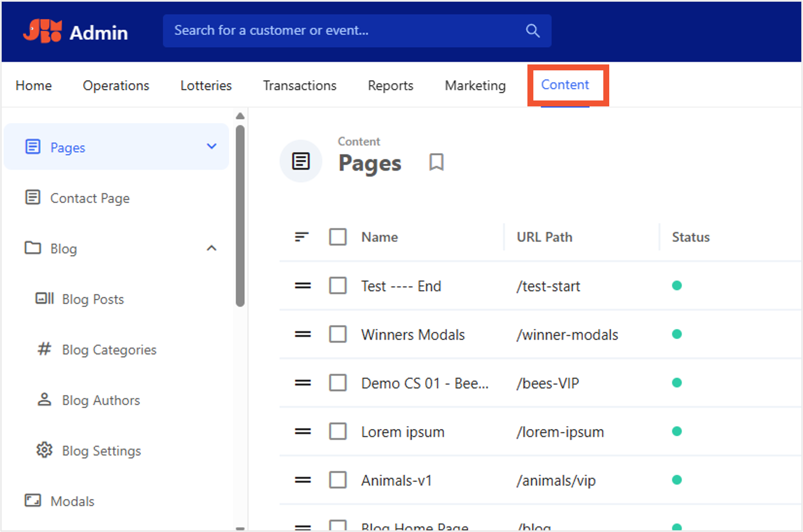Select the Animals-v1 row checkbox

(338, 480)
